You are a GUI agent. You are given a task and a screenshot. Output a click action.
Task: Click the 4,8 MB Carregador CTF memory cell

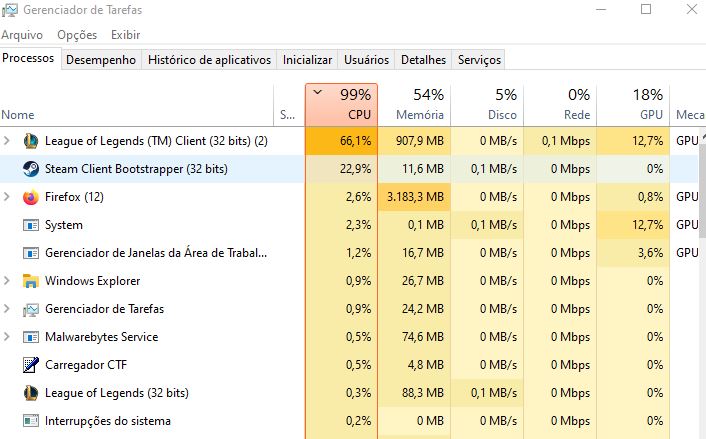(x=414, y=365)
